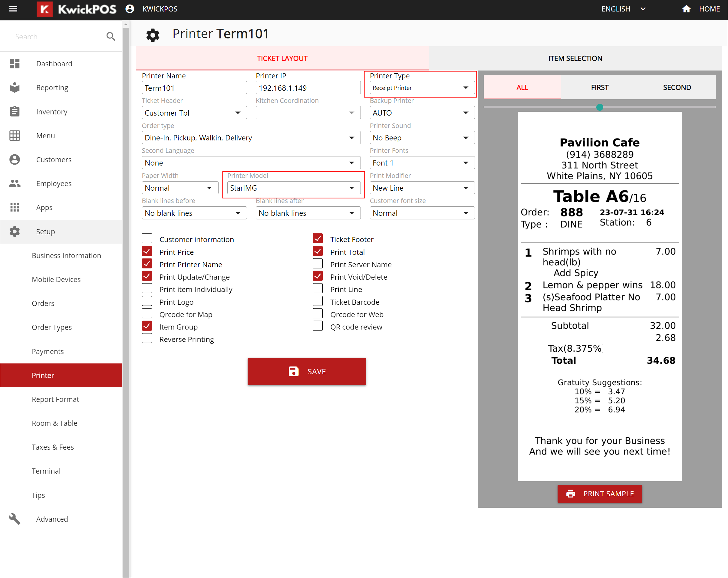The width and height of the screenshot is (728, 578).
Task: Click the KwickPOS logo
Action: [x=77, y=9]
